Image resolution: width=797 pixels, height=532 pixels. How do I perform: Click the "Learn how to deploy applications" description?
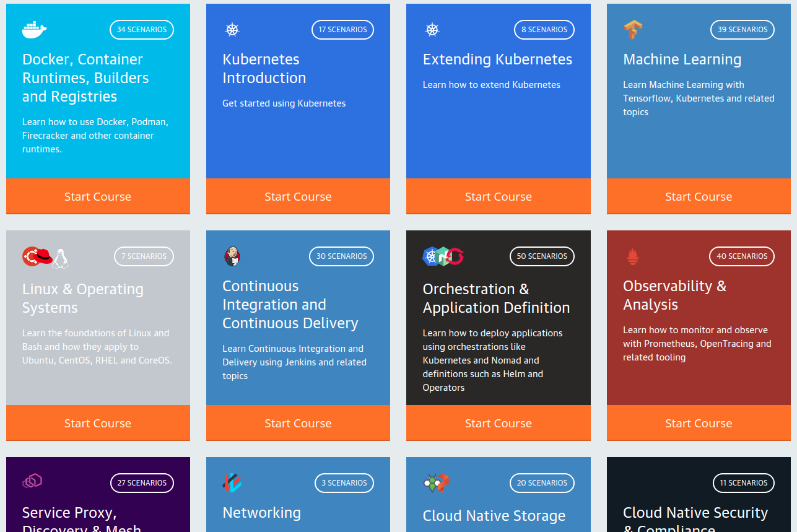493,360
